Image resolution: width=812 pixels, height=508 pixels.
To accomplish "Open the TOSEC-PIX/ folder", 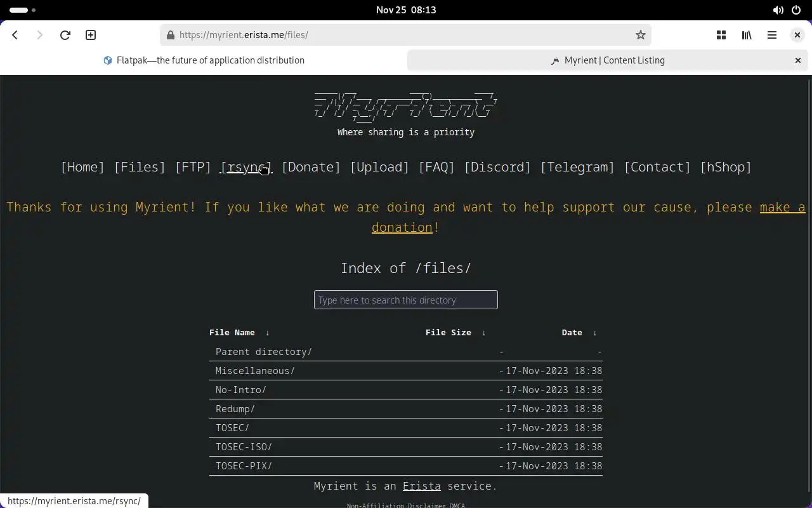I will coord(244,466).
